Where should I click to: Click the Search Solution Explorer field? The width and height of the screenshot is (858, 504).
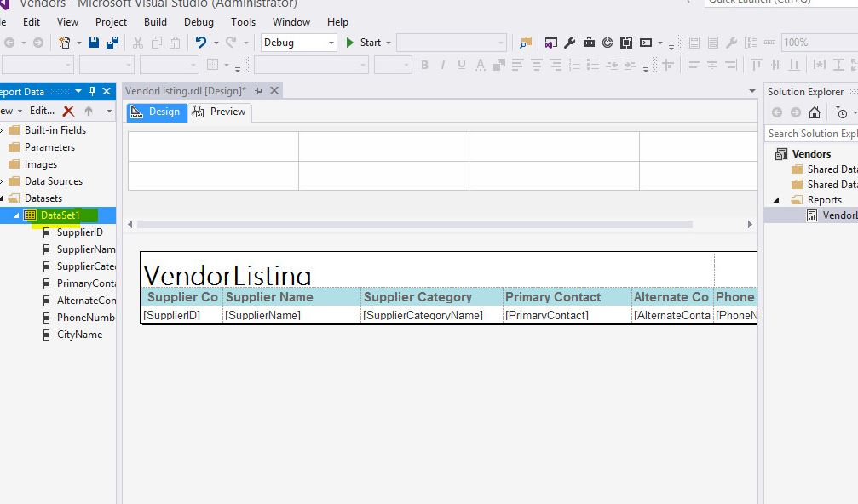click(811, 134)
